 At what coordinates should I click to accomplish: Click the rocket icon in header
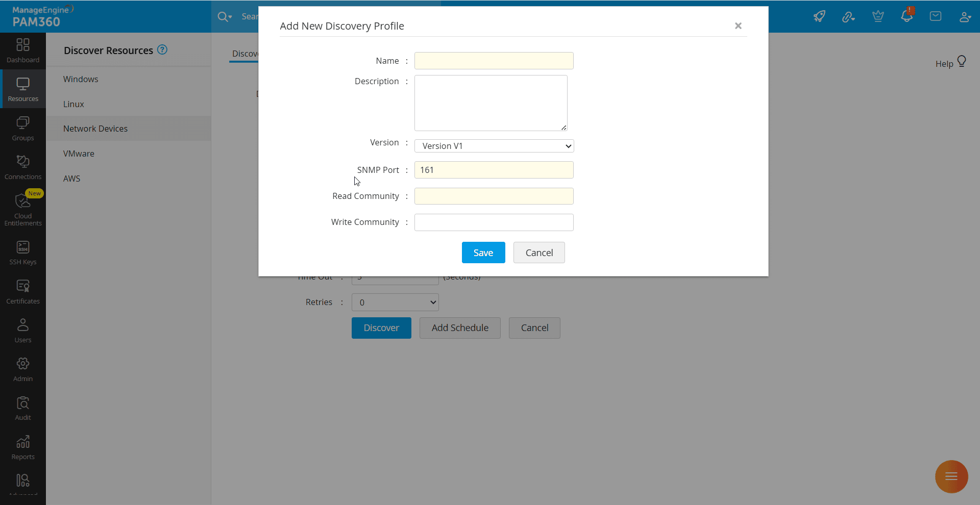click(x=819, y=16)
